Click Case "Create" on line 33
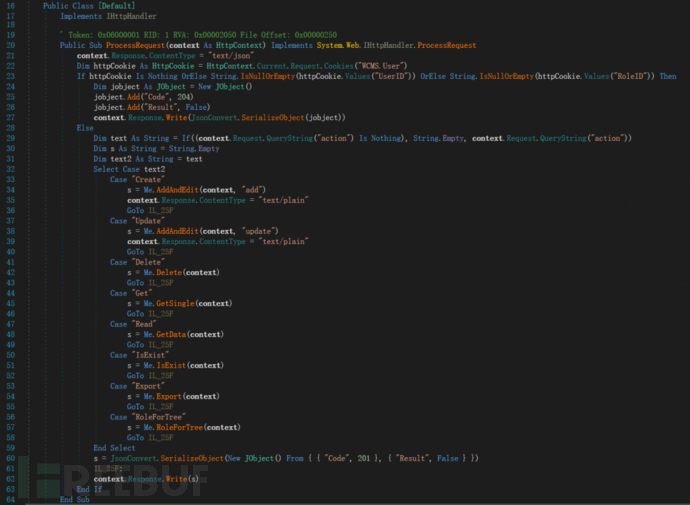Screen dimensions: 690x505 pyautogui.click(x=137, y=179)
